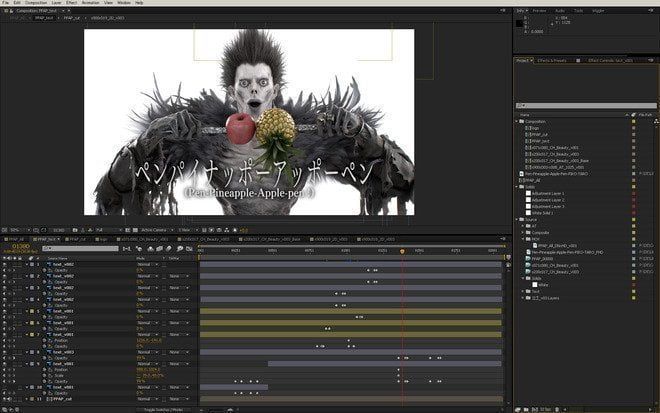The height and width of the screenshot is (413, 660).
Task: Switch to the Preview panel tab
Action: click(539, 11)
